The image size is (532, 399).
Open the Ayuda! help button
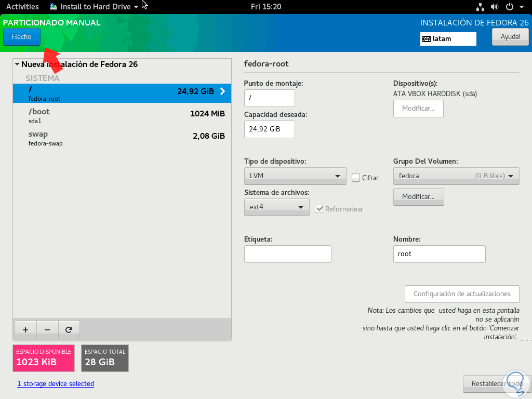click(510, 37)
